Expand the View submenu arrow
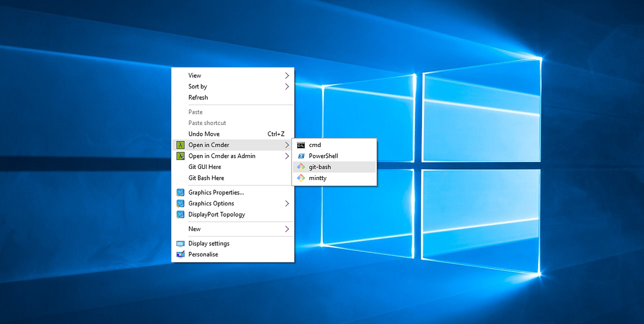Screen dimensions: 644x324 tap(288, 76)
